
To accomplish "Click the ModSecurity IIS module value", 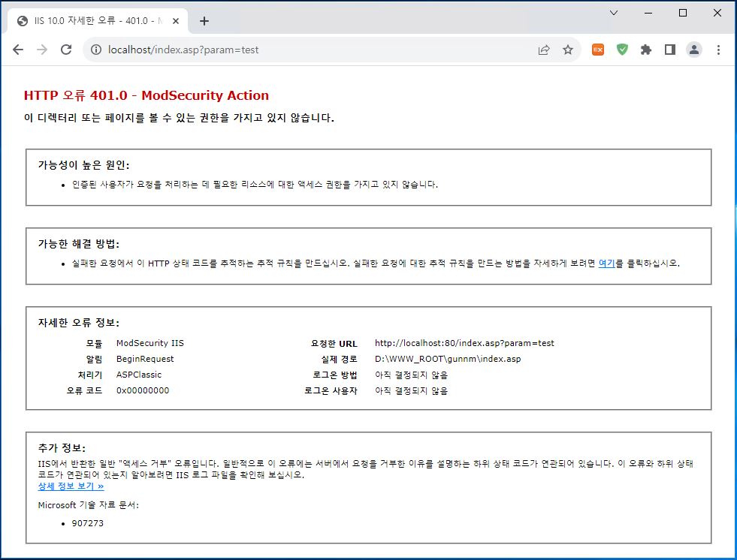I will coord(150,343).
